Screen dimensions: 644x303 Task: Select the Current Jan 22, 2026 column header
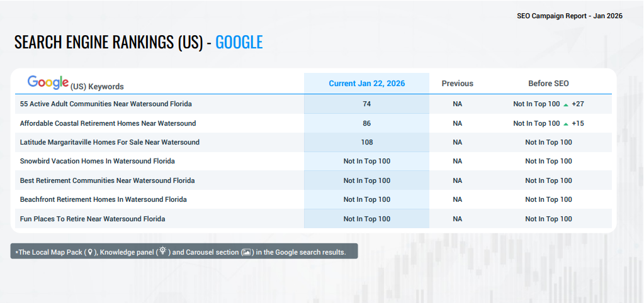(x=366, y=84)
